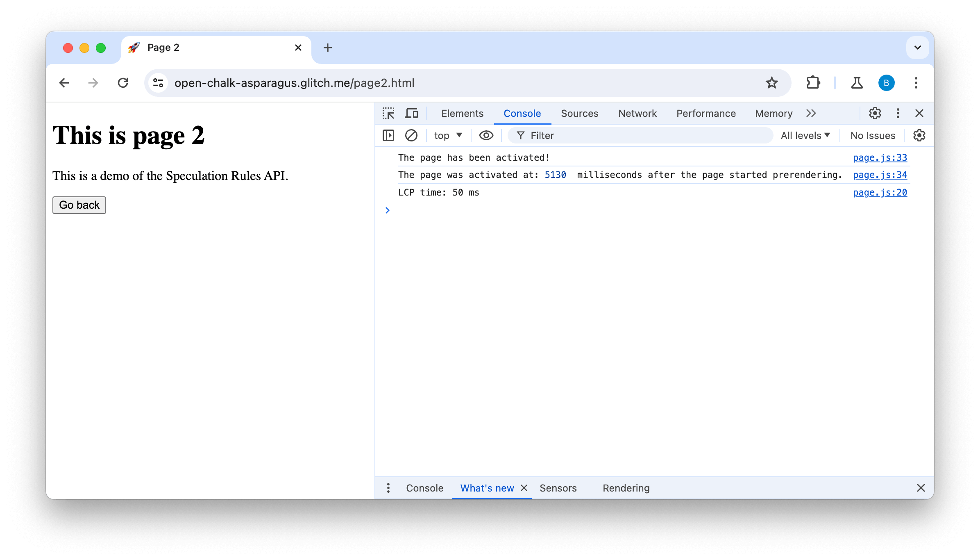Click the device toolbar toggle icon
This screenshot has width=980, height=560.
[411, 113]
